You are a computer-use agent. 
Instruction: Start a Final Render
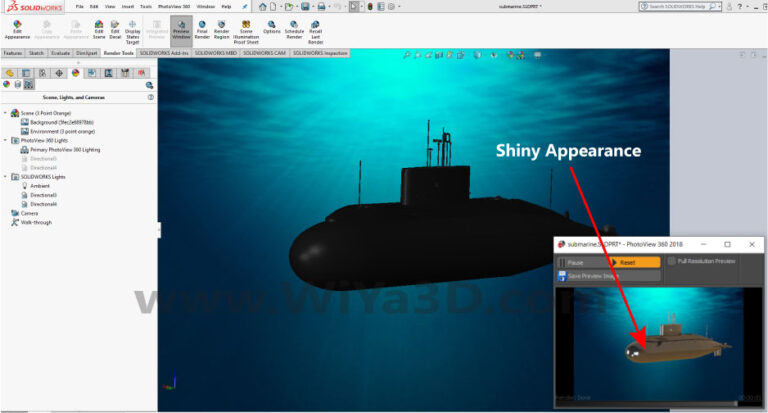point(201,29)
